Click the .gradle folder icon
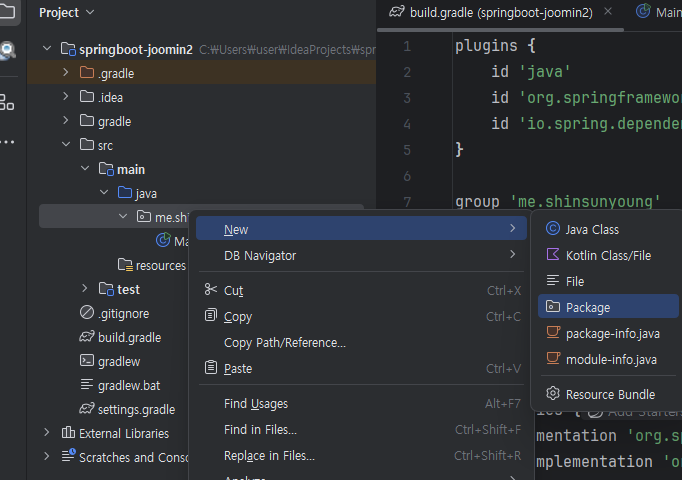Image resolution: width=682 pixels, height=480 pixels. pos(87,72)
